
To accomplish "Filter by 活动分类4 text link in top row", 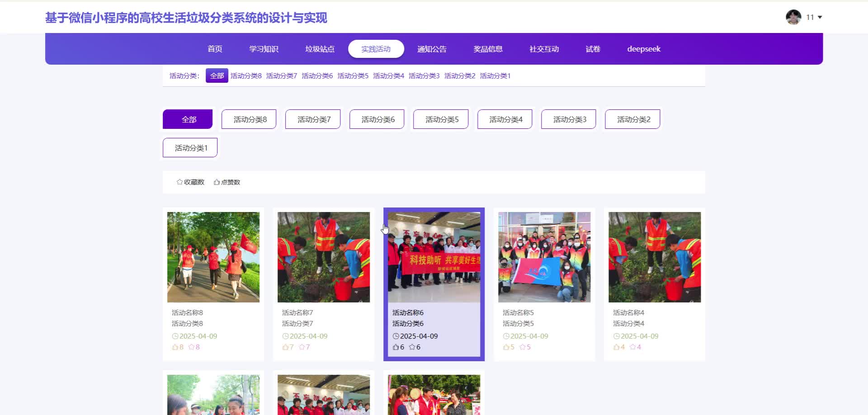I will (x=389, y=75).
